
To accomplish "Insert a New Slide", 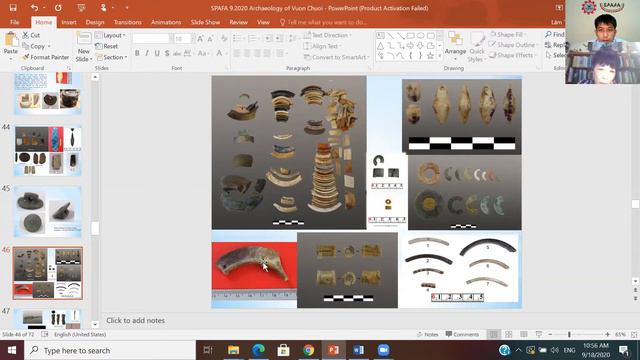I will point(83,47).
